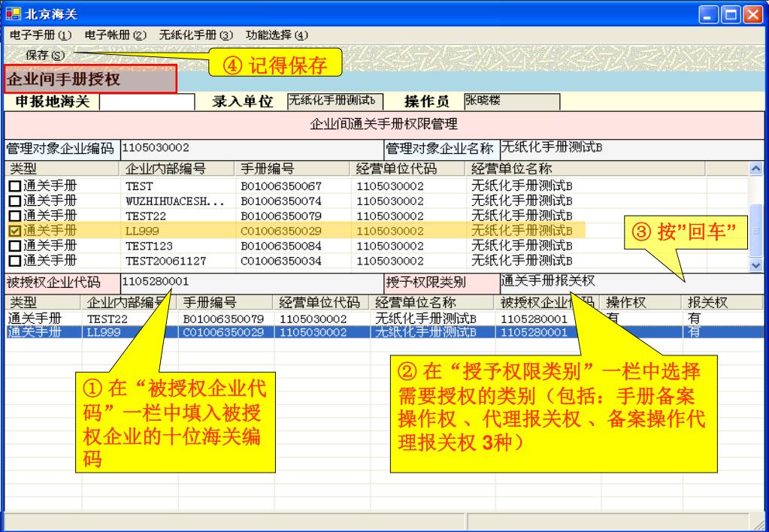
Task: Click cell WUZHIHUACESH...
Action: (175, 201)
